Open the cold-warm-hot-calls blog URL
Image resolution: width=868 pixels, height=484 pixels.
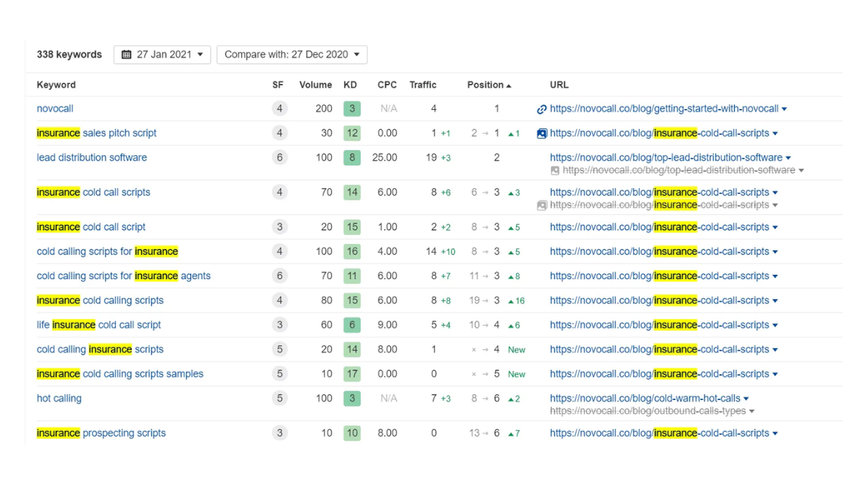[645, 398]
